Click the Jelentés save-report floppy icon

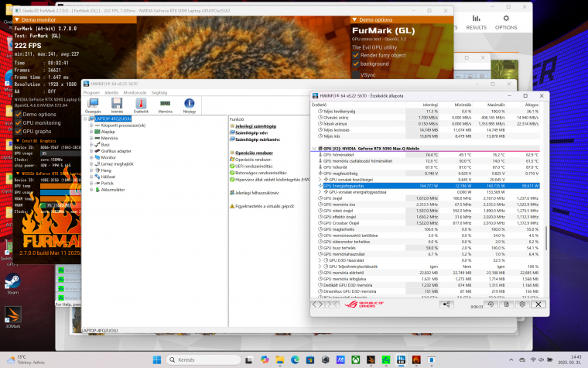click(x=117, y=105)
